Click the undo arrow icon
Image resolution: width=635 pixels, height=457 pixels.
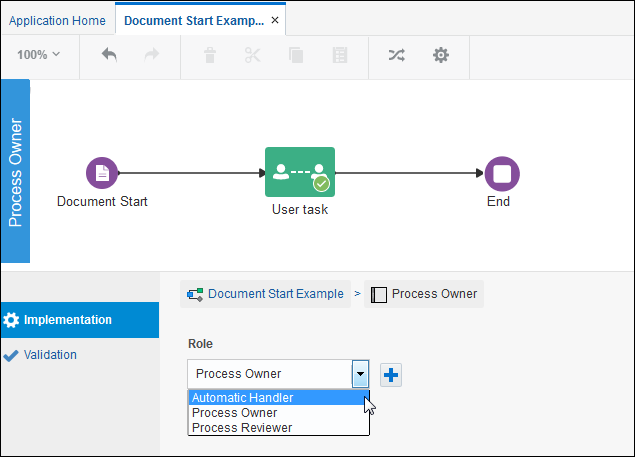pos(109,55)
